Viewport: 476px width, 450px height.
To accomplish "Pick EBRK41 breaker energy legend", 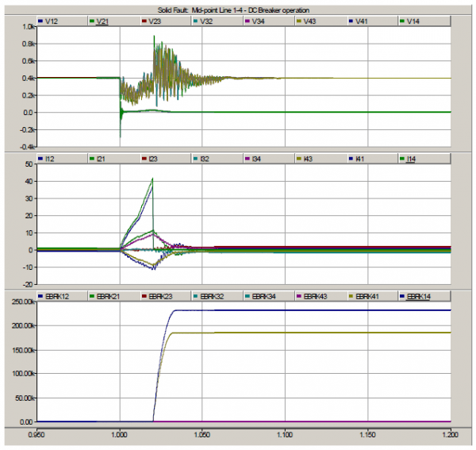I will [x=373, y=296].
